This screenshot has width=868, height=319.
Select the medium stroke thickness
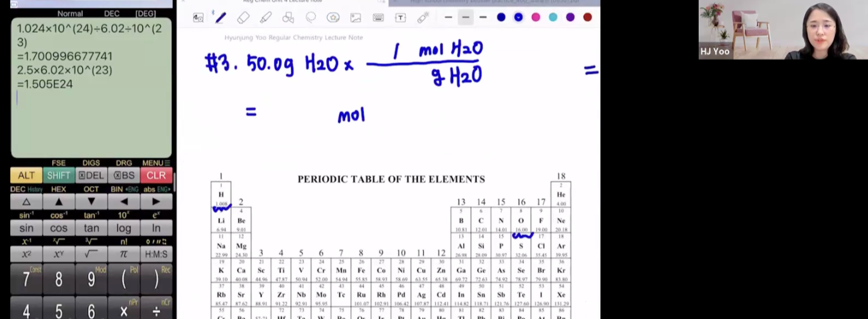pyautogui.click(x=465, y=17)
